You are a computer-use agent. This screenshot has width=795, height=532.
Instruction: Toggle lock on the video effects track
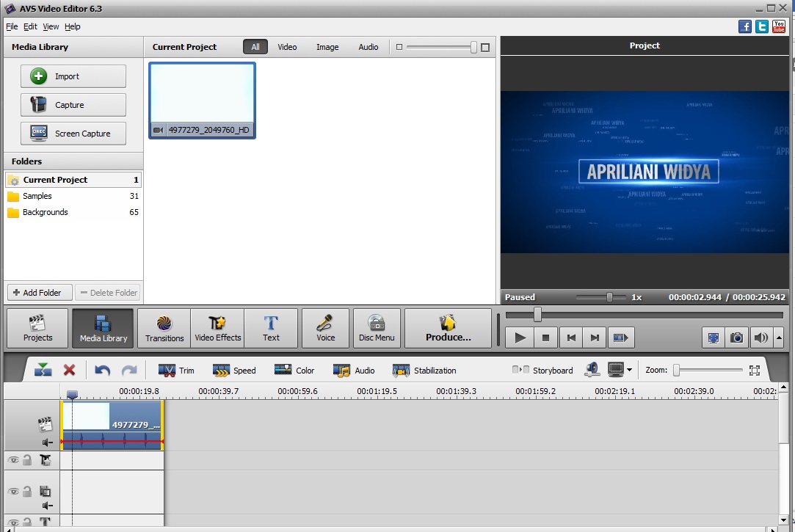[27, 460]
